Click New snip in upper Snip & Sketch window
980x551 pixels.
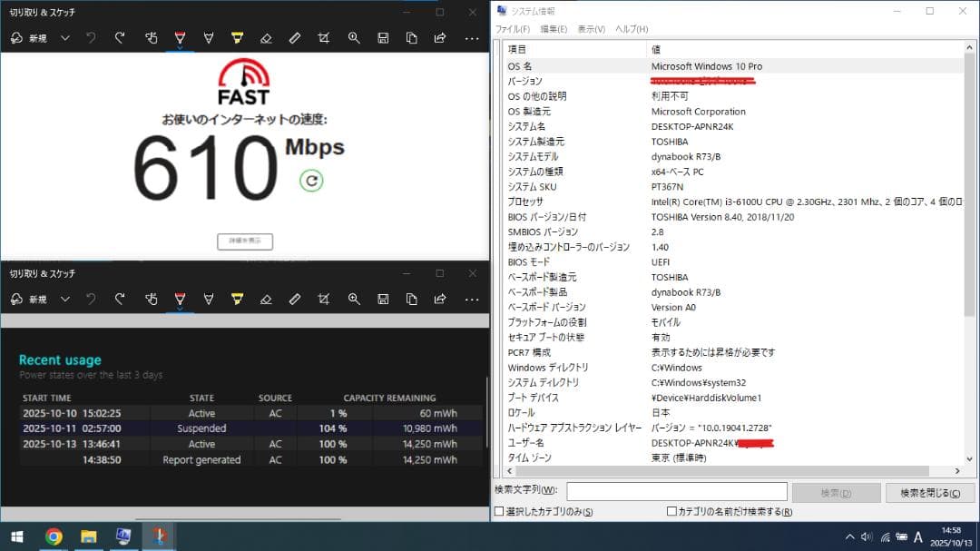(29, 38)
